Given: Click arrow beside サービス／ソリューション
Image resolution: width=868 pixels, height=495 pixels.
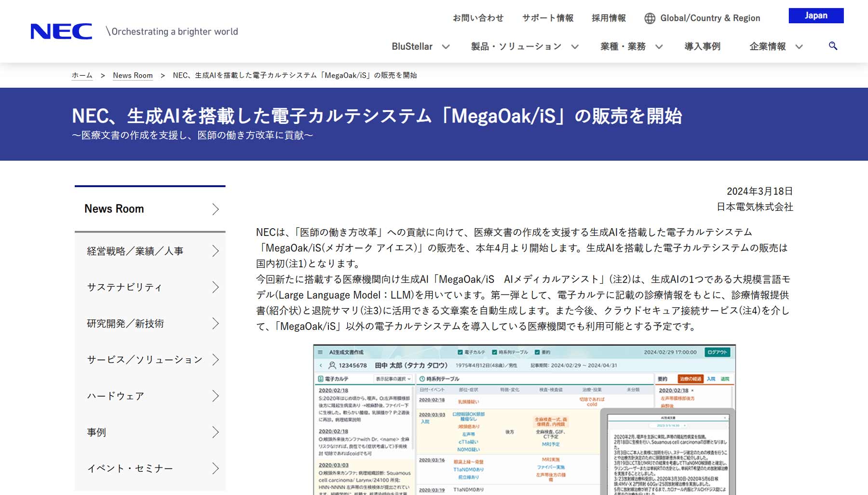Looking at the screenshot, I should (216, 359).
